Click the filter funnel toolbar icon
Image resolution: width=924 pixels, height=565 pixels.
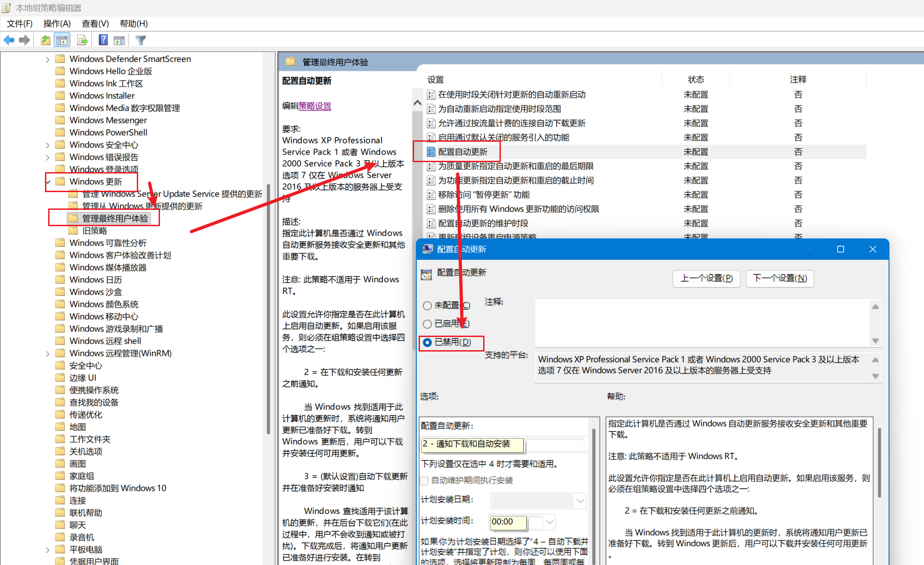141,40
